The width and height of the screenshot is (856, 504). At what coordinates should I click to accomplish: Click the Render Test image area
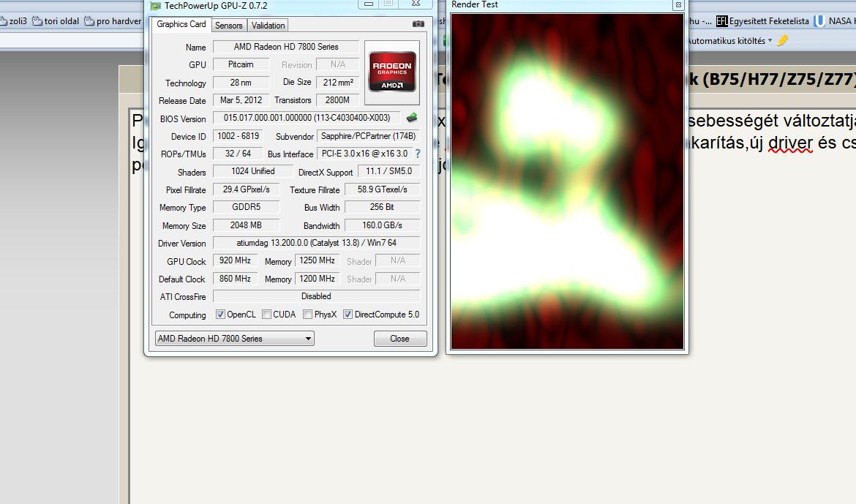(567, 181)
